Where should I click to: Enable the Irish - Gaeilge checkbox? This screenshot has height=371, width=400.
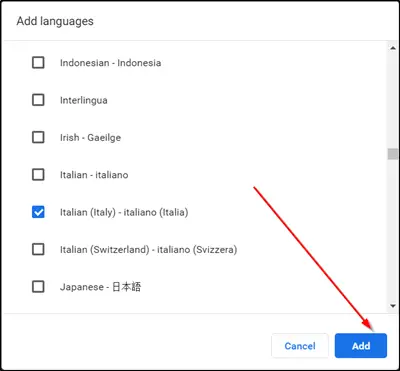coord(38,137)
